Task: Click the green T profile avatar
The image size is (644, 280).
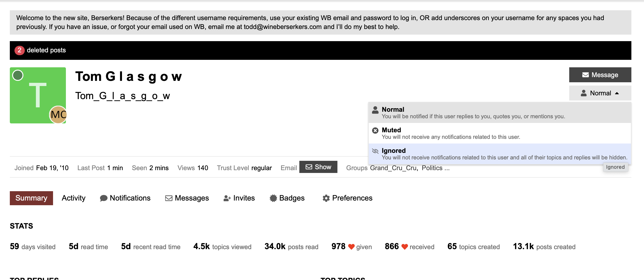Action: tap(38, 95)
